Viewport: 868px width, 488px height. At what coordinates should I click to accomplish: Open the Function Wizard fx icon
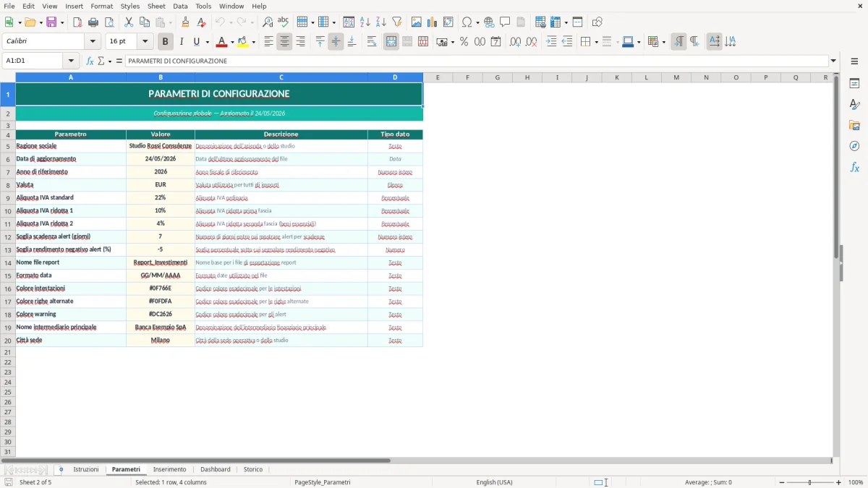point(90,61)
